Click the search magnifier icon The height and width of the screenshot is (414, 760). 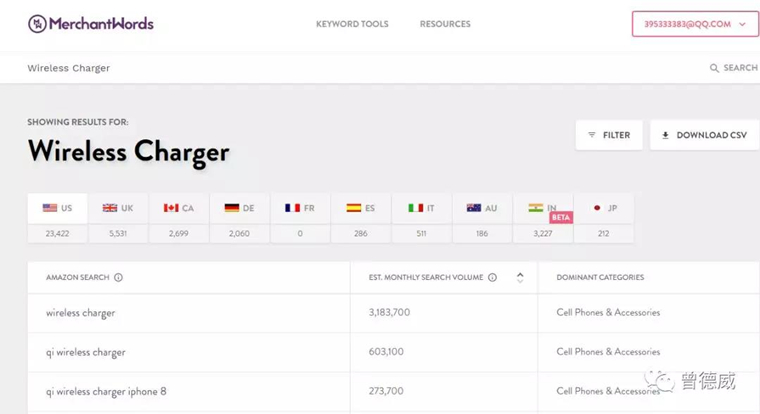(714, 68)
